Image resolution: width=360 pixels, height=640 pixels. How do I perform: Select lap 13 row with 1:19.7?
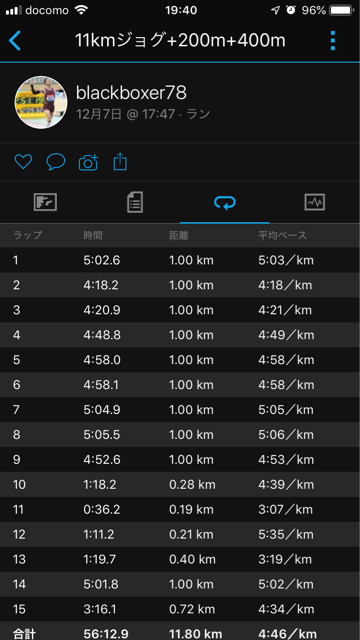(x=180, y=559)
